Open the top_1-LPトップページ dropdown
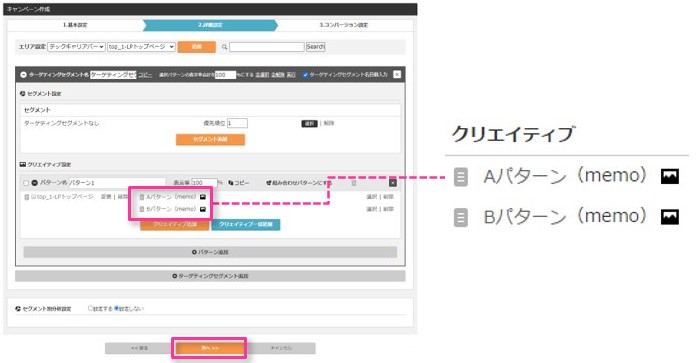Viewport: 697px width, 363px height. (x=141, y=47)
